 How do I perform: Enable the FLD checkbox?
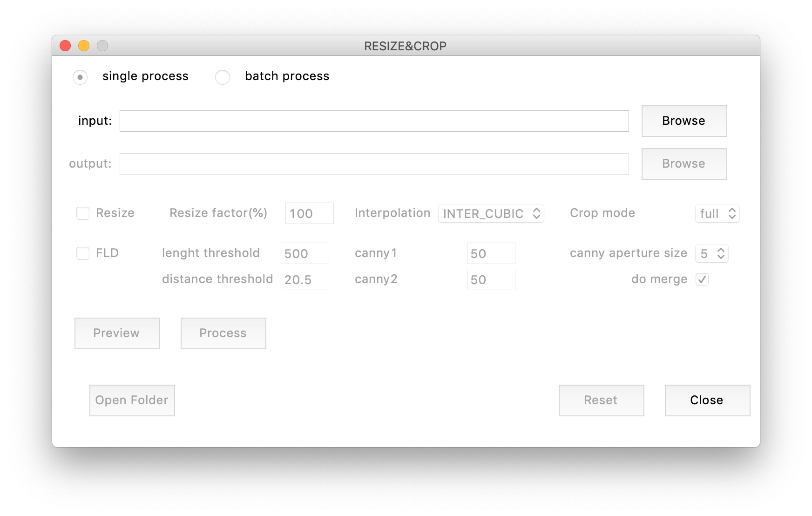tap(83, 253)
